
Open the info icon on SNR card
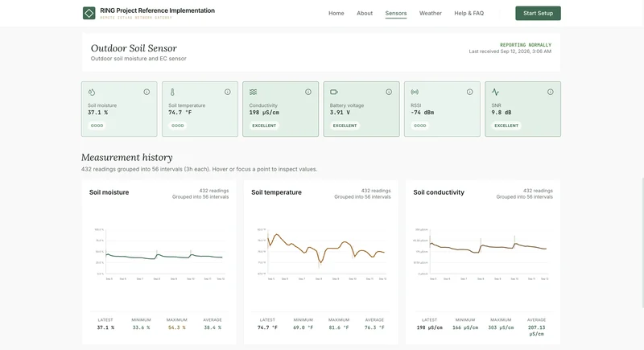pyautogui.click(x=551, y=92)
